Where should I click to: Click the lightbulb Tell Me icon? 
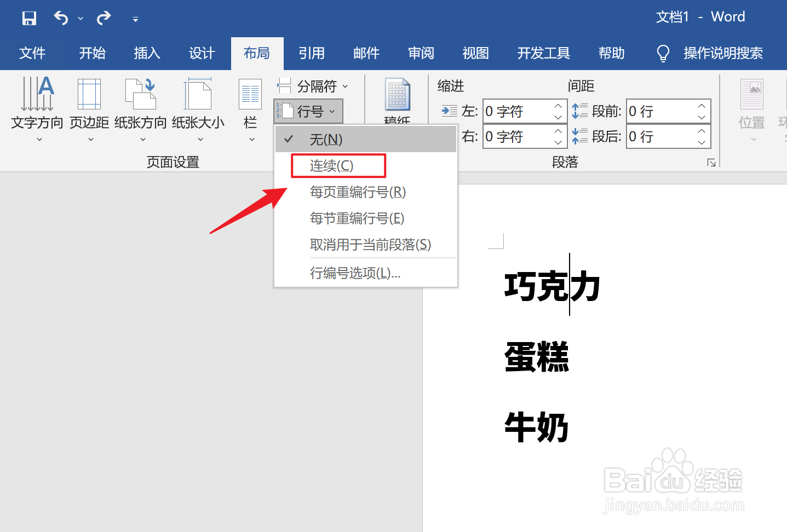(663, 53)
